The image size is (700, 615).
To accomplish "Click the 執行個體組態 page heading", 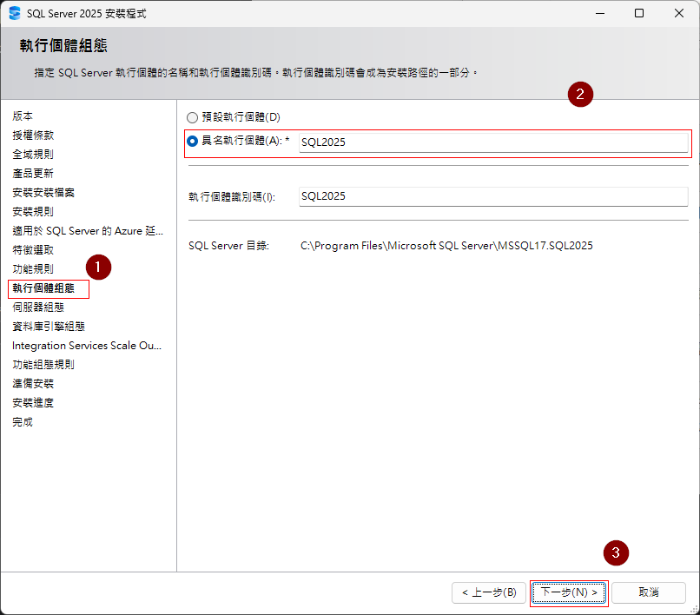I will click(63, 45).
